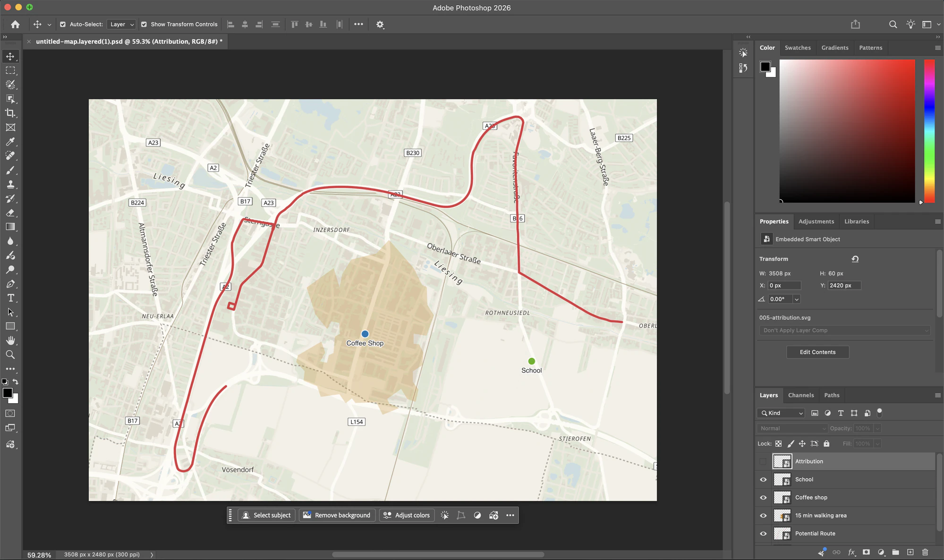Viewport: 944px width, 560px height.
Task: Click the Home icon in options bar
Action: point(15,24)
